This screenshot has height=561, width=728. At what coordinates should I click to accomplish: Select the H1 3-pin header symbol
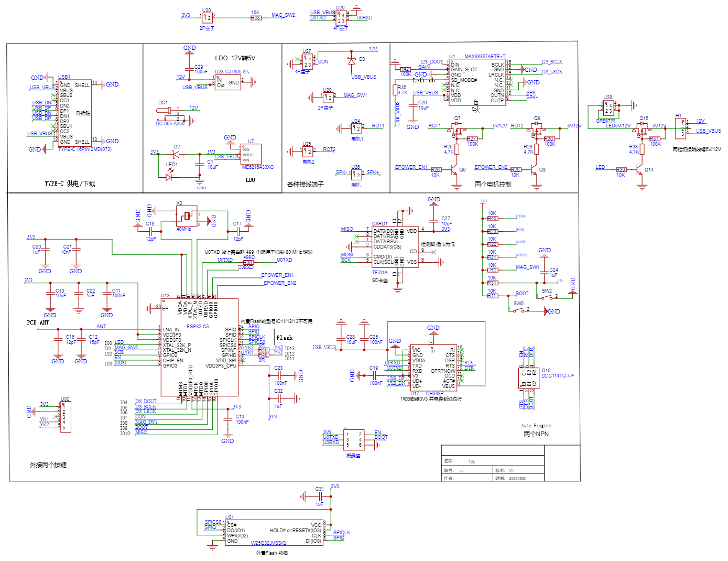click(681, 128)
